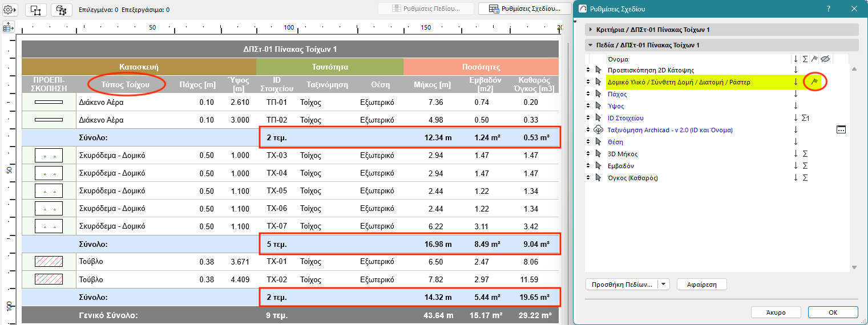Click the Ρυθμίσεις Σχεδίου toolbar button
Viewport: 868px width, 325px height.
click(x=524, y=9)
